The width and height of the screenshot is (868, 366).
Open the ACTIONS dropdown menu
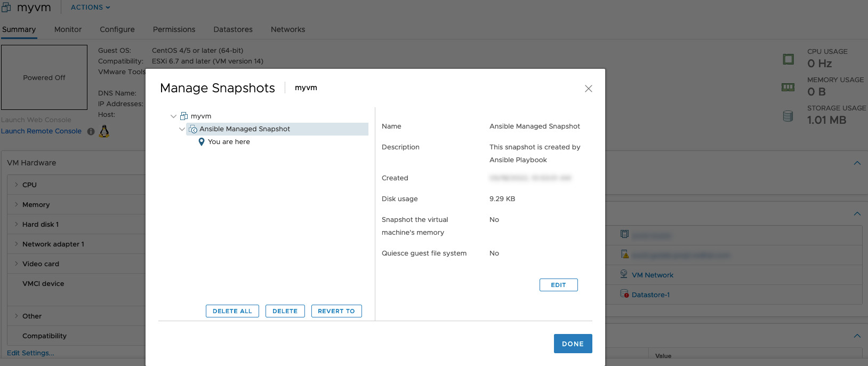click(x=91, y=7)
